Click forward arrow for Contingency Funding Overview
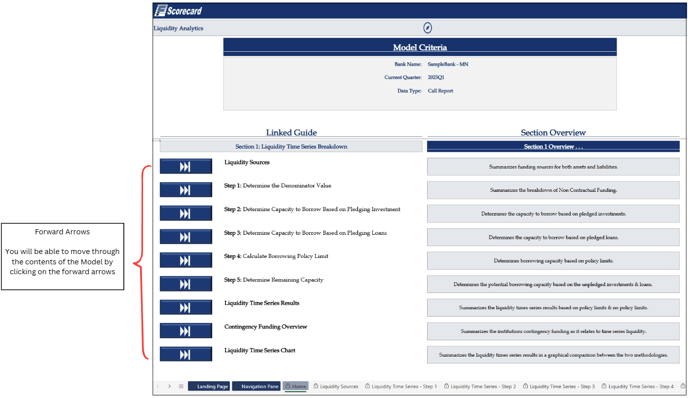This screenshot has width=688, height=398. 186,331
